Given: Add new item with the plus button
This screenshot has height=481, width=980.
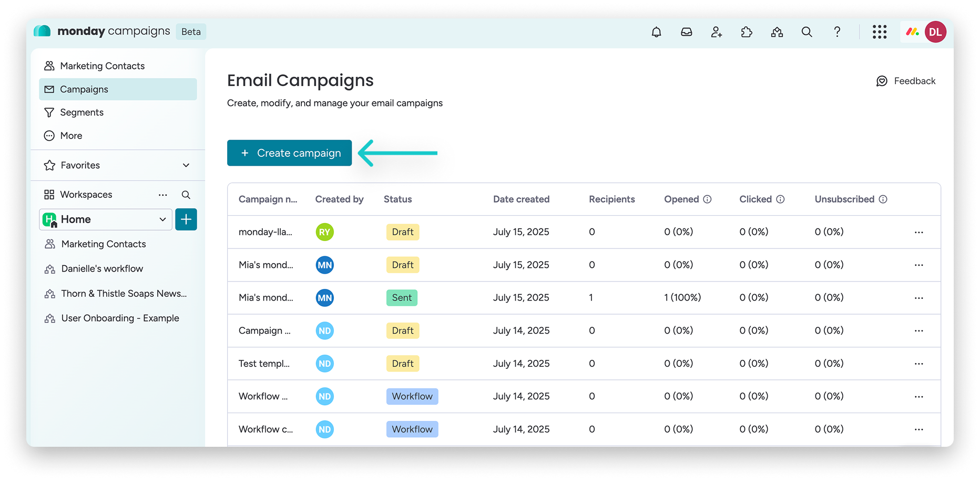Looking at the screenshot, I should [x=186, y=219].
